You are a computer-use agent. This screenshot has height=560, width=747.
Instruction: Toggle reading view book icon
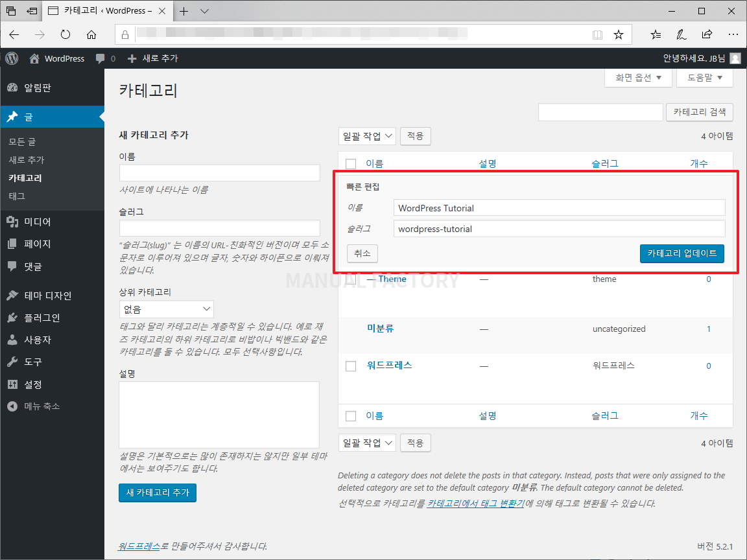pos(597,34)
